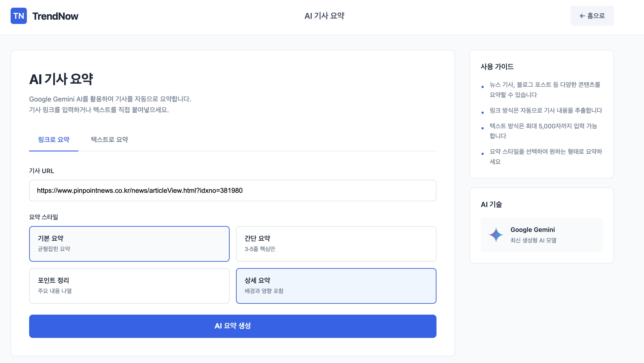Click the 기사 URL field label
This screenshot has width=644, height=363.
click(x=42, y=171)
